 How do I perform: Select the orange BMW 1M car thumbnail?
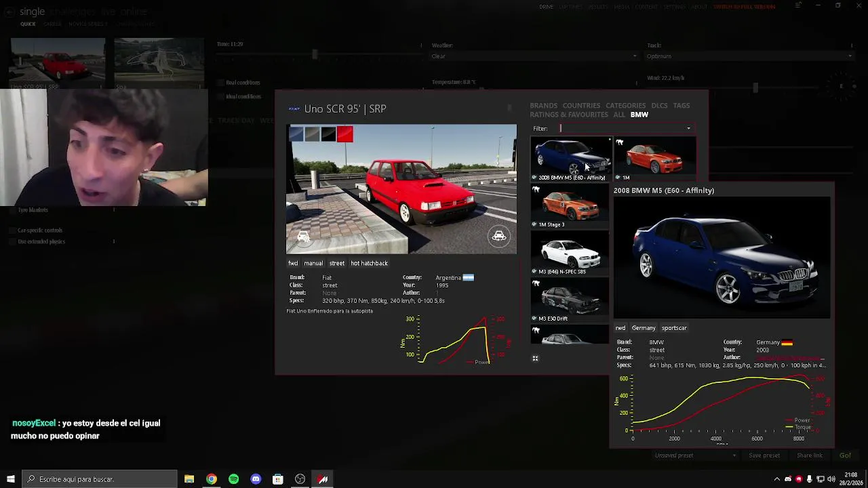(x=655, y=159)
